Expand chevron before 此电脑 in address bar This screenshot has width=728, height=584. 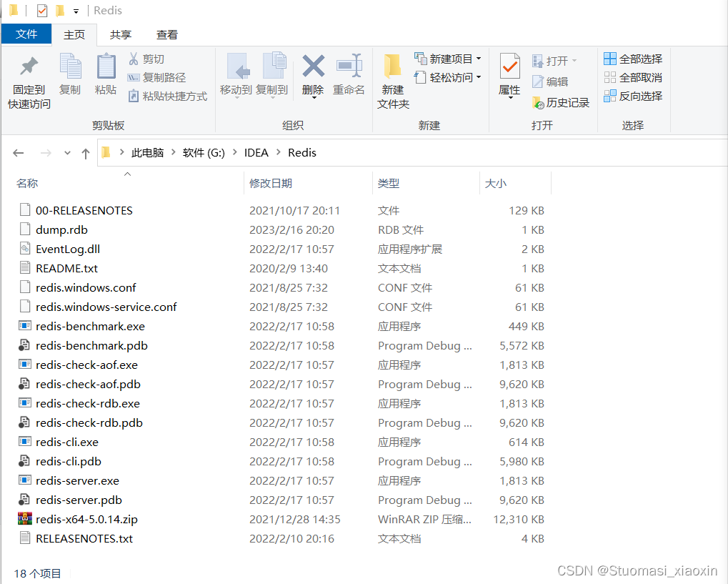pyautogui.click(x=121, y=152)
